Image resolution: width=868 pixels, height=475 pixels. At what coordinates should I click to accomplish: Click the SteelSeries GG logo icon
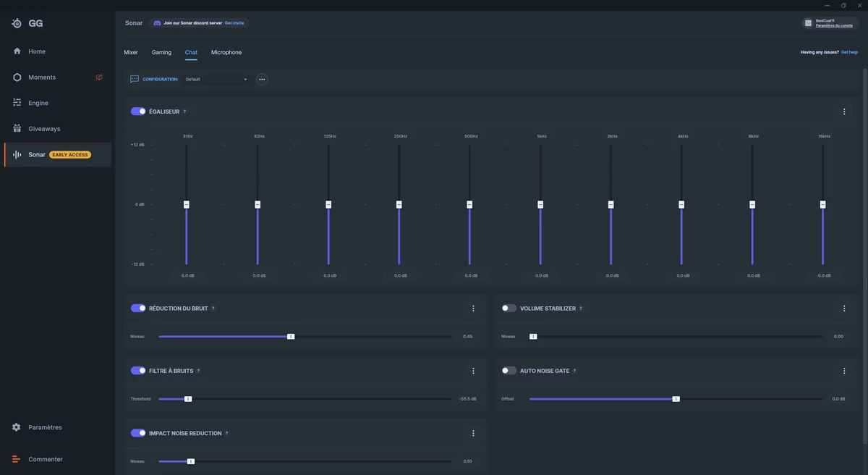click(x=17, y=23)
